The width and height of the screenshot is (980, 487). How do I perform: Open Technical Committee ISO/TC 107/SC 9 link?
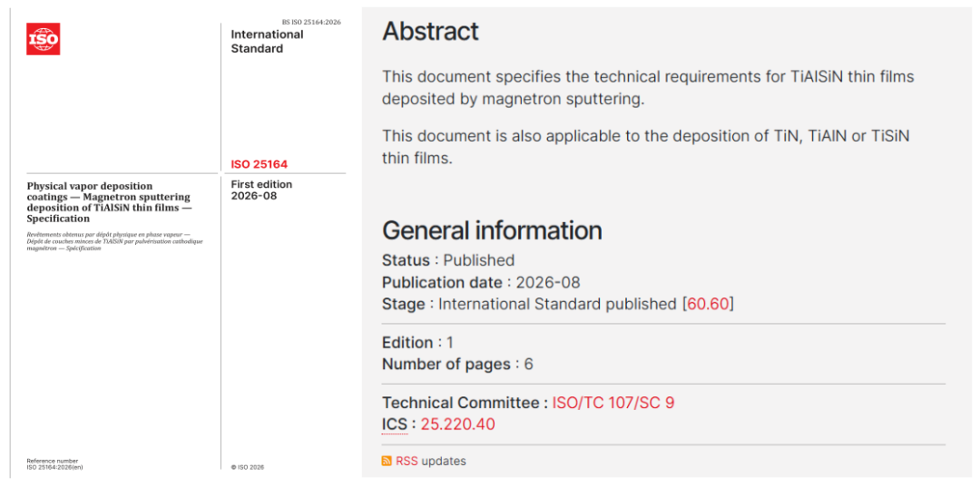tap(613, 403)
